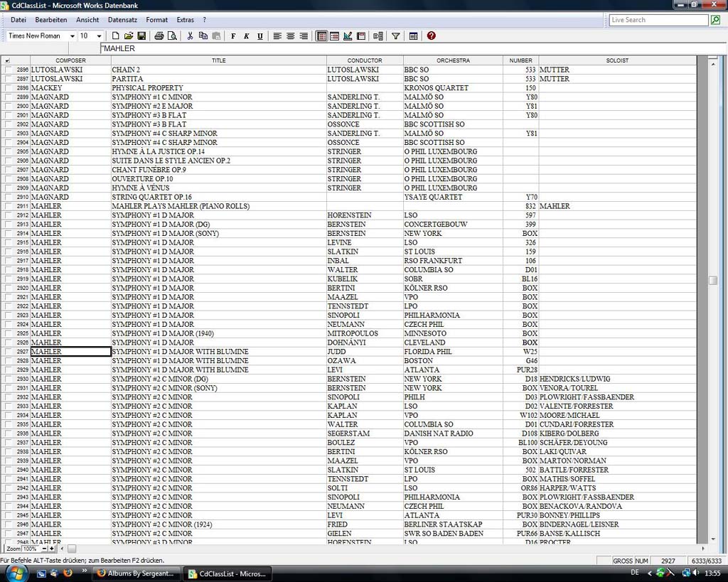Open print preview with the magnifier page icon
The width and height of the screenshot is (728, 582).
pyautogui.click(x=172, y=36)
